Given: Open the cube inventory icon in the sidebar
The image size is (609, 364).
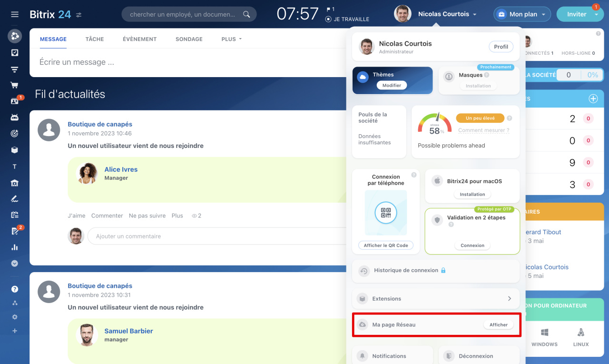Looking at the screenshot, I should tap(15, 150).
